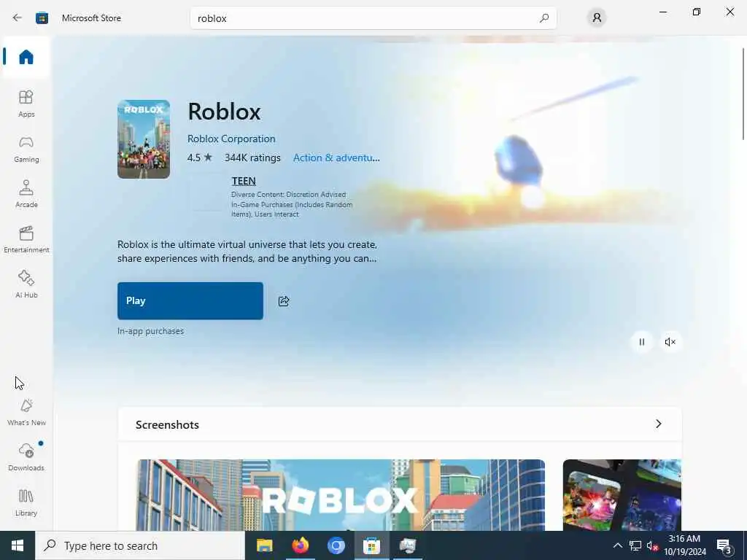Click the Microsoft Store taskbar icon
747x560 pixels.
pos(371,545)
